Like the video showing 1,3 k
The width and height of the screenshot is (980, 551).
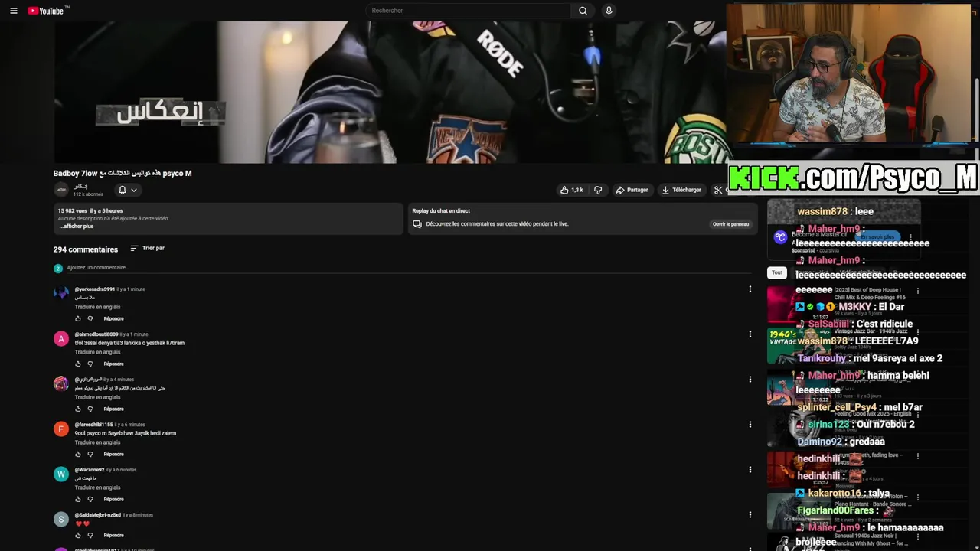[572, 190]
